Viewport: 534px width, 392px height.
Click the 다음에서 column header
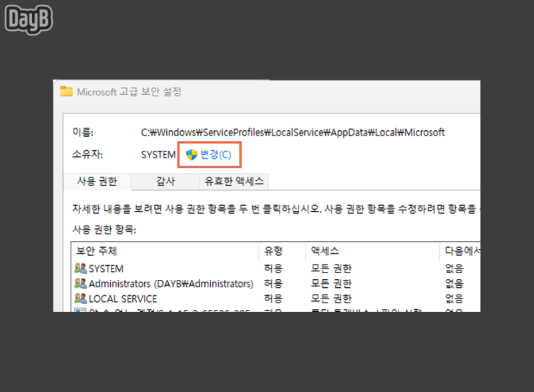461,250
